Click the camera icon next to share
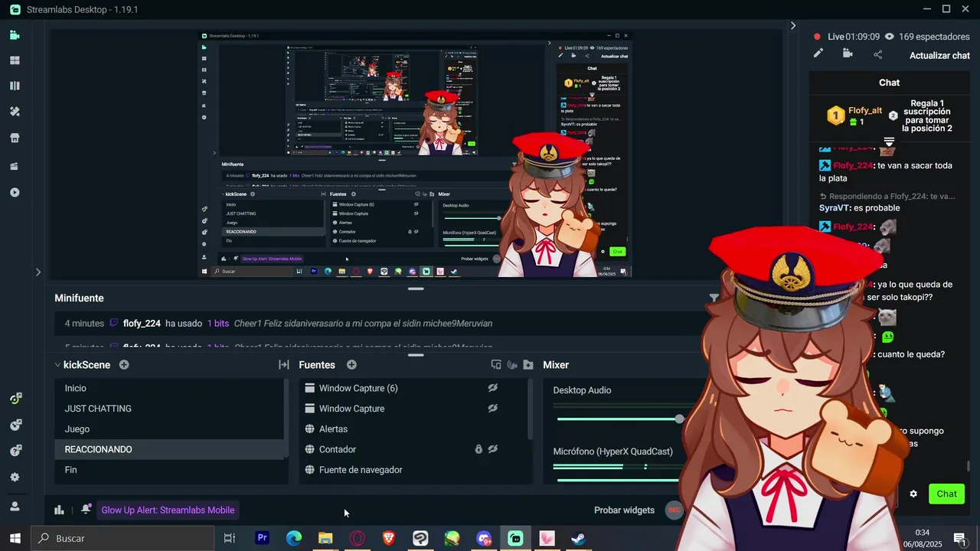This screenshot has height=551, width=980. (x=848, y=54)
